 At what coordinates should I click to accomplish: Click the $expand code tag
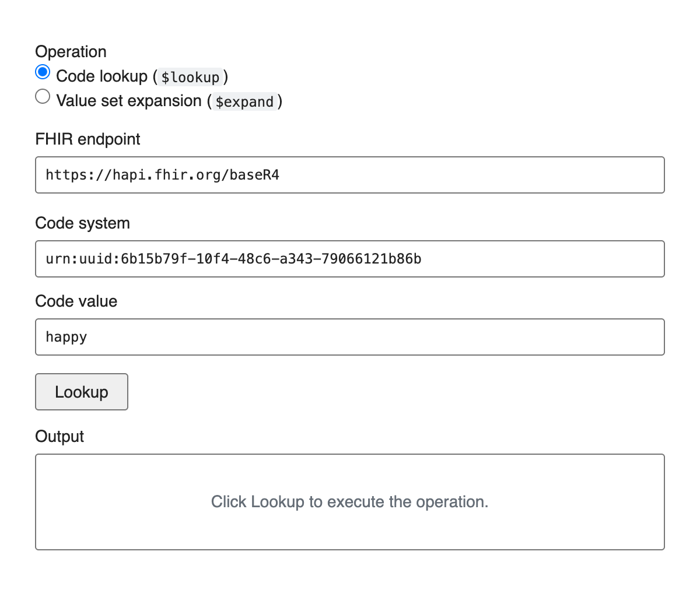[244, 102]
